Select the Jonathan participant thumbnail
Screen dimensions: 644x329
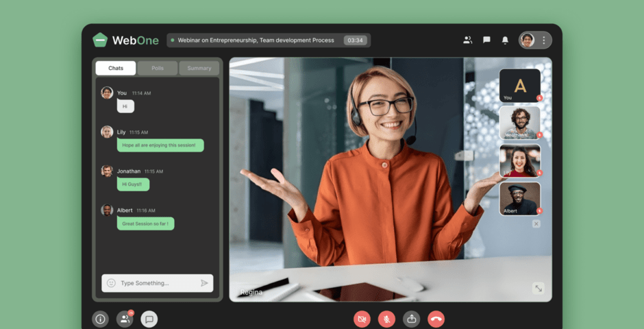pos(520,123)
